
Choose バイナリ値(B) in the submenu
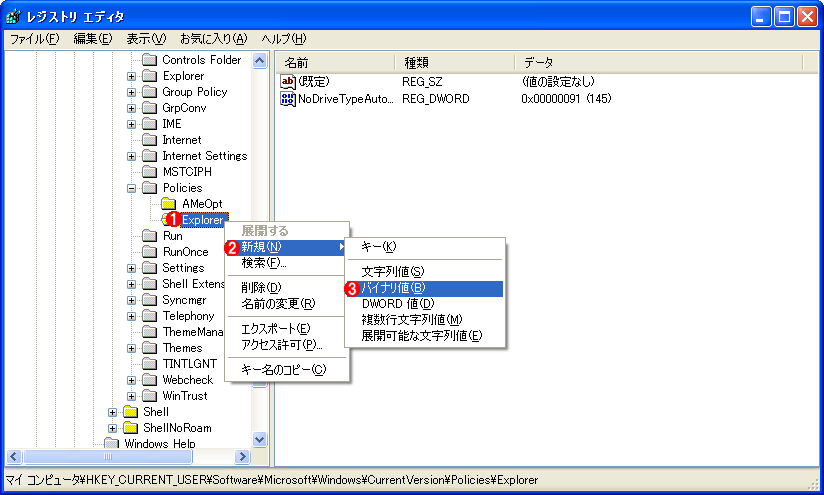425,288
